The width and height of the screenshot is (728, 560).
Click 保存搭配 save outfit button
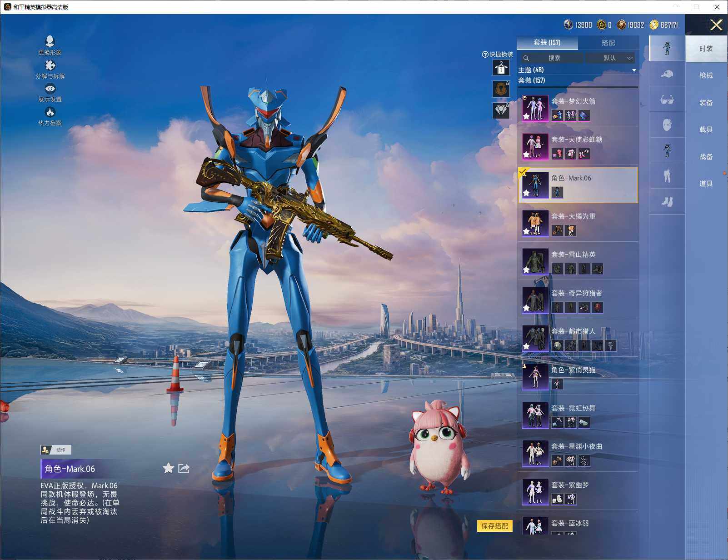(x=494, y=526)
